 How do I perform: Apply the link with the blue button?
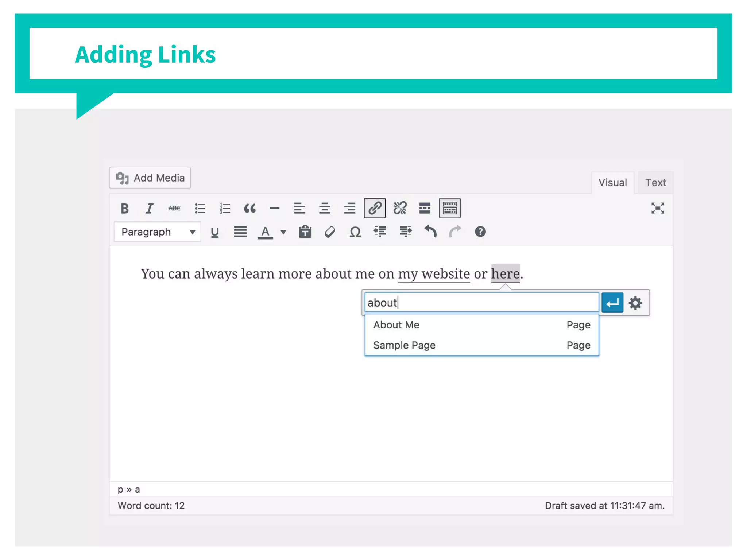612,303
